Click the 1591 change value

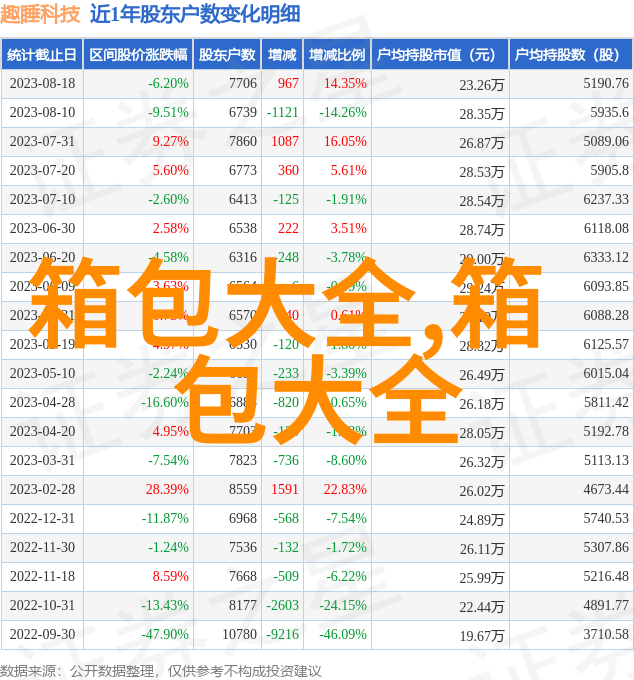[285, 490]
